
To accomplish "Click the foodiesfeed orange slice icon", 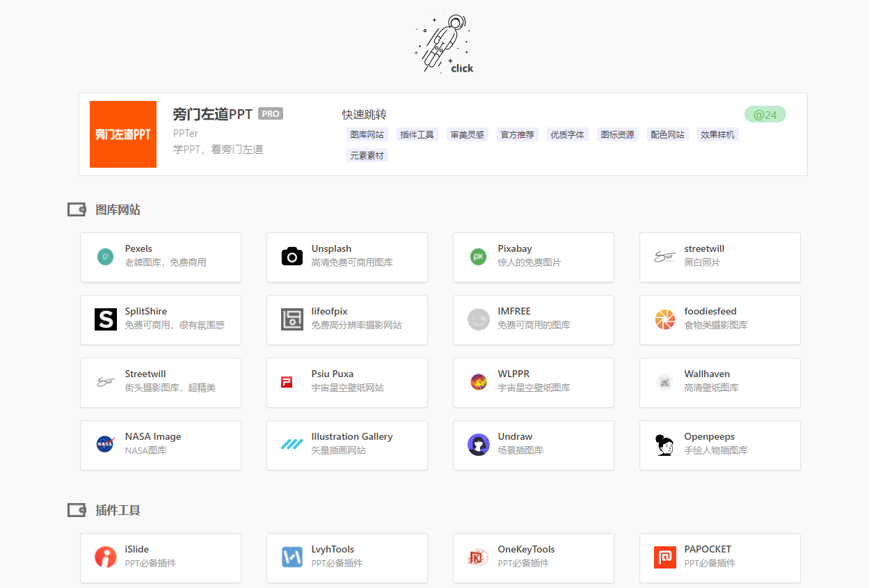I will pos(665,319).
